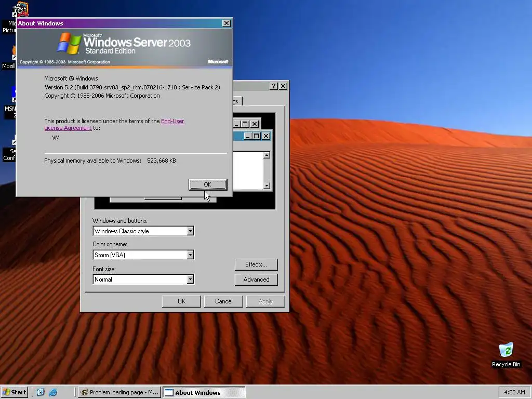Close the About Windows dialog
This screenshot has height=399, width=532.
click(227, 23)
